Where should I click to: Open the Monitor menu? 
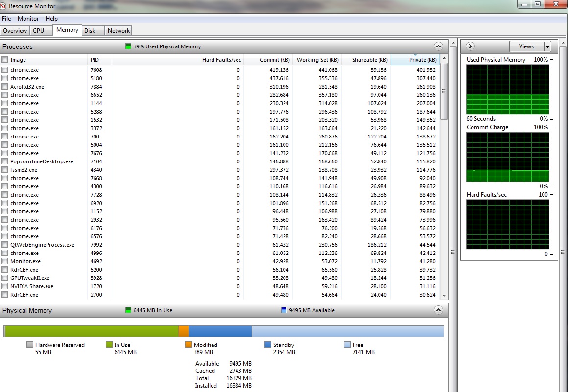pos(28,19)
